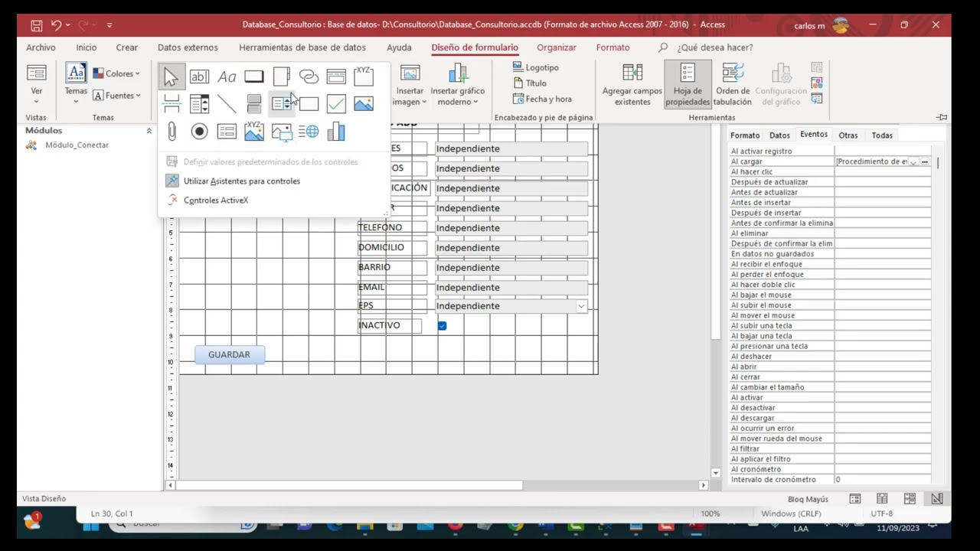980x551 pixels.
Task: Expand the Al cargar event dropdown
Action: point(913,162)
